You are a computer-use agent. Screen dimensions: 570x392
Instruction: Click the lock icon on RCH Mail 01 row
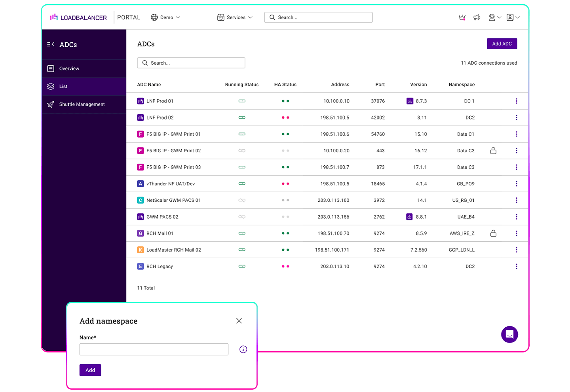coord(493,233)
